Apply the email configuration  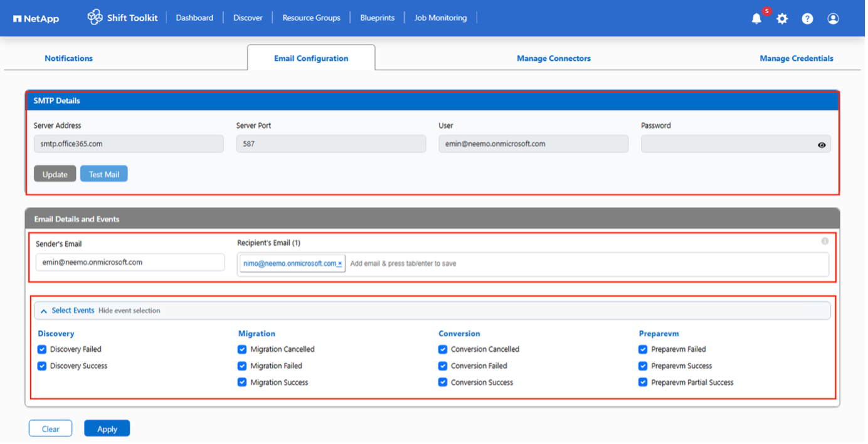pyautogui.click(x=107, y=428)
